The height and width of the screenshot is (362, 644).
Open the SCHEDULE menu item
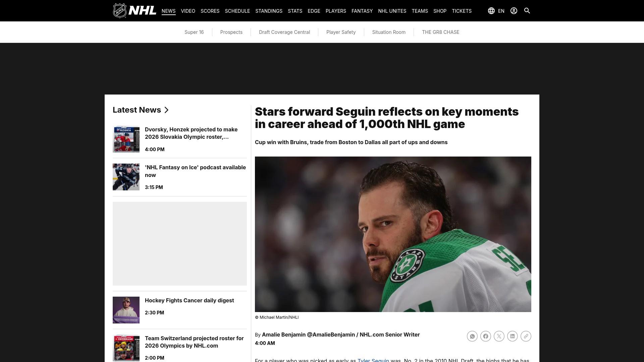click(x=237, y=11)
